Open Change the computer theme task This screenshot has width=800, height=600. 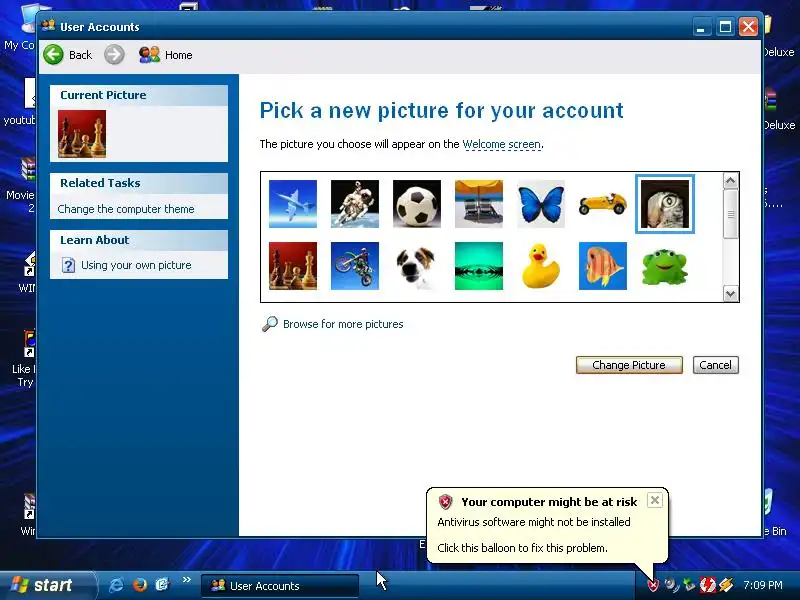126,209
